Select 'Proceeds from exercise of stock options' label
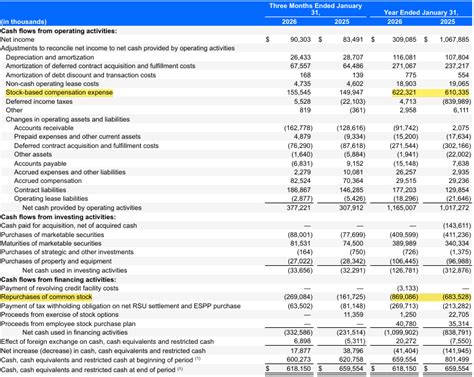The image size is (474, 377). [x=59, y=314]
